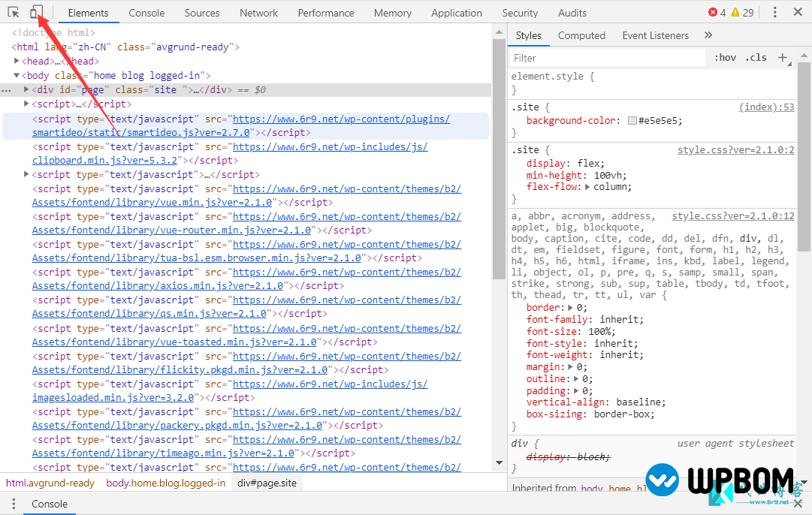Toggle the :hov element state button
The image size is (812, 515).
tap(725, 58)
